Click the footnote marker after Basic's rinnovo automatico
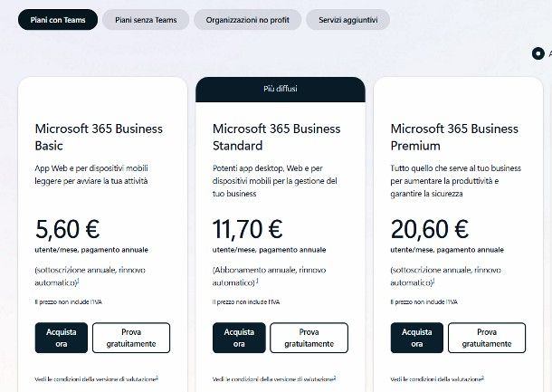This screenshot has width=552, height=392. 79,281
